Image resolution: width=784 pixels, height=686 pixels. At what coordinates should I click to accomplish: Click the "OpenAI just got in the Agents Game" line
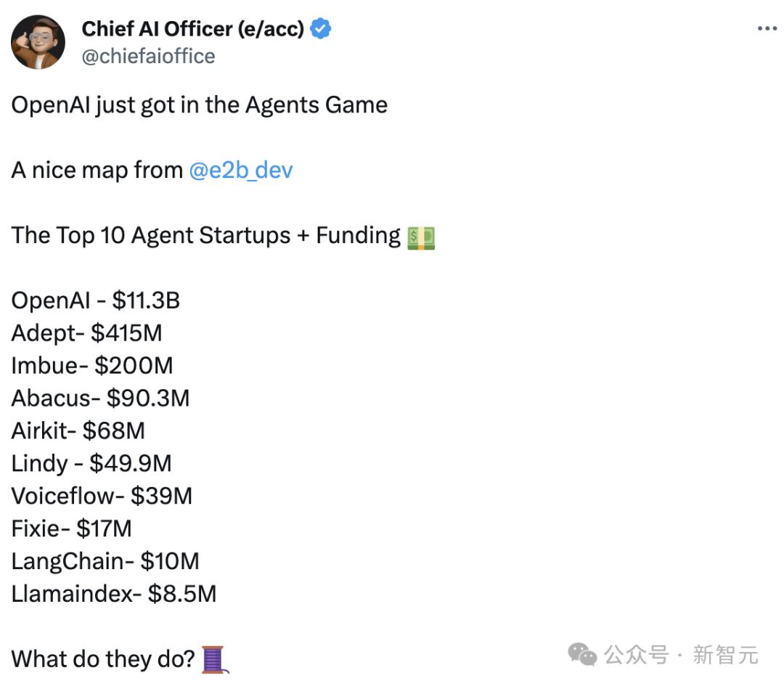[200, 105]
